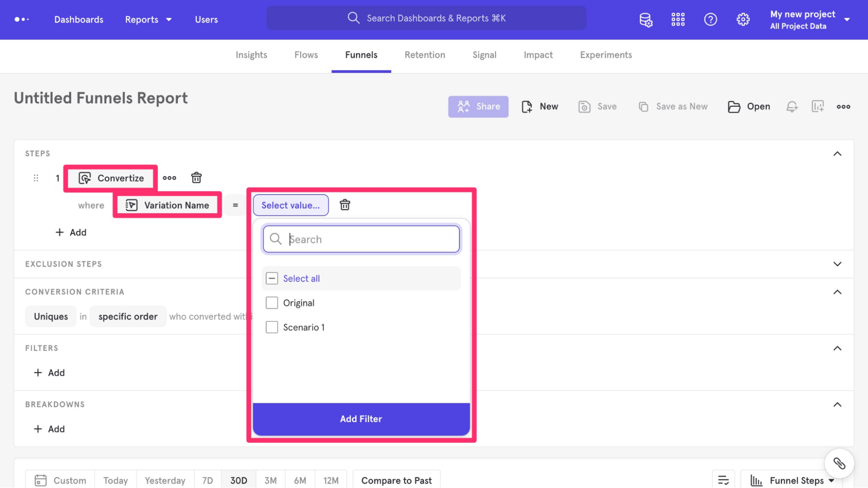Click the New report button
The height and width of the screenshot is (488, 868).
[x=540, y=106]
